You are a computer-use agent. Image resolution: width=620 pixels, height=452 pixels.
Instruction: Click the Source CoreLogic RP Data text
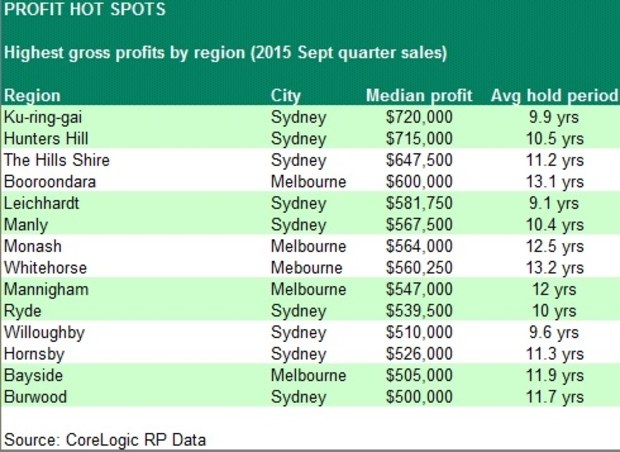click(105, 440)
